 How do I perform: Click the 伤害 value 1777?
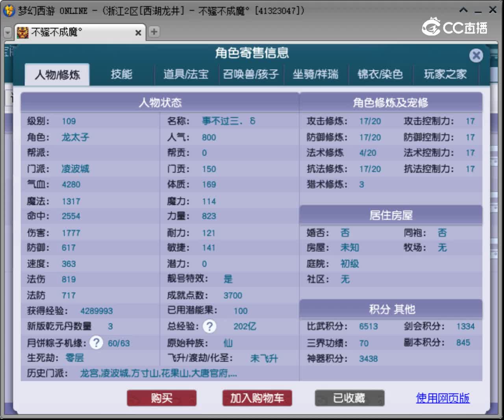(71, 233)
